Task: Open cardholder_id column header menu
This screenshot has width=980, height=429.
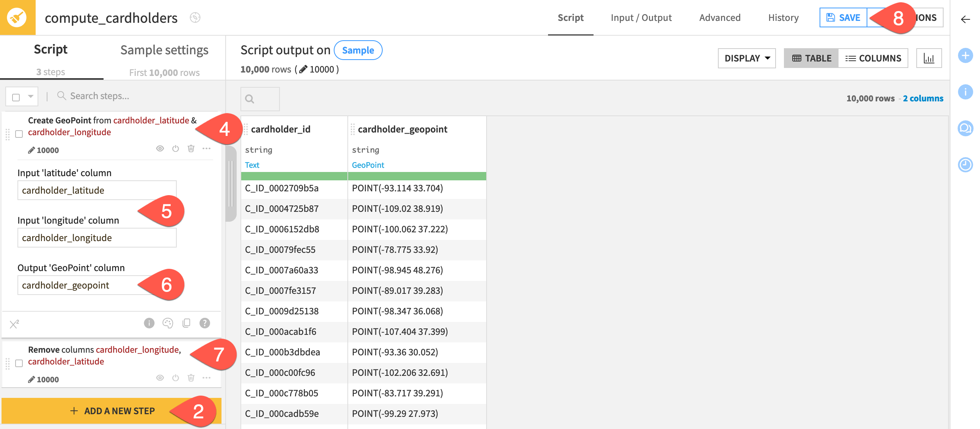Action: click(x=280, y=129)
